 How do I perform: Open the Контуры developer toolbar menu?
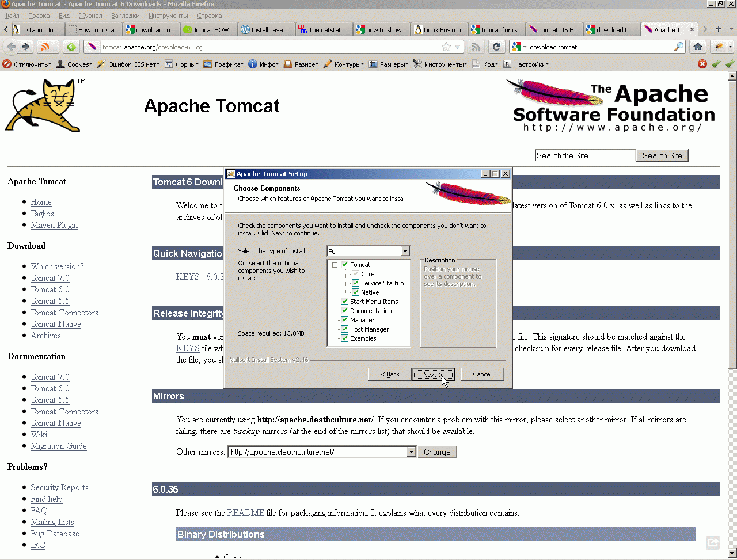[343, 64]
